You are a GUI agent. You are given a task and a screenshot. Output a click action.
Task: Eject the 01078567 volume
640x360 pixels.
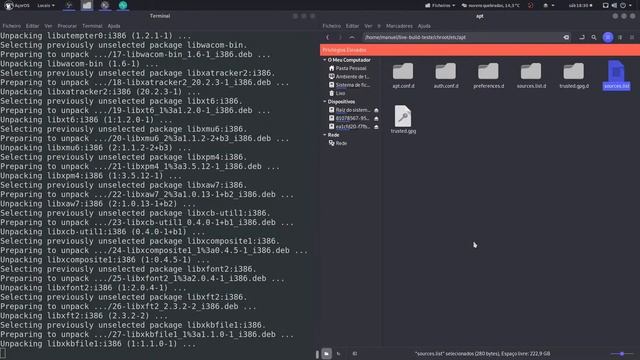[x=376, y=118]
